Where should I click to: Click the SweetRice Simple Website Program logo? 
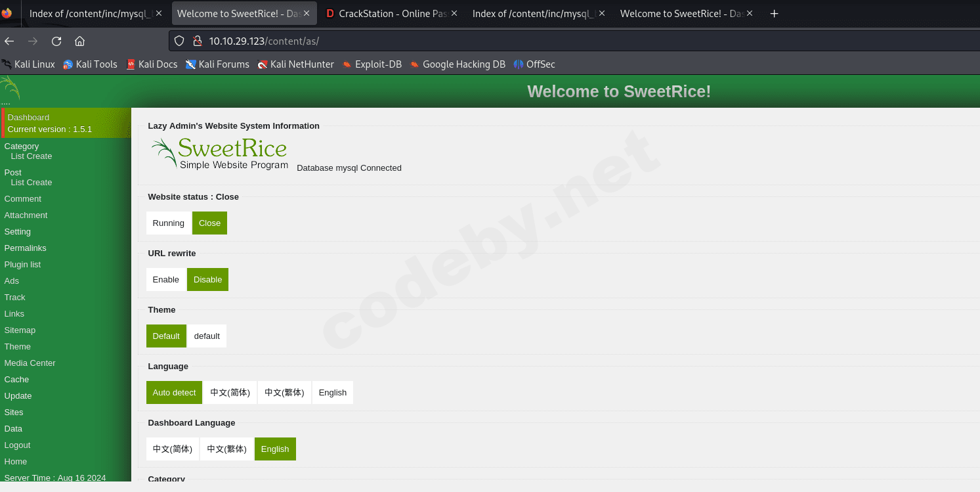220,154
